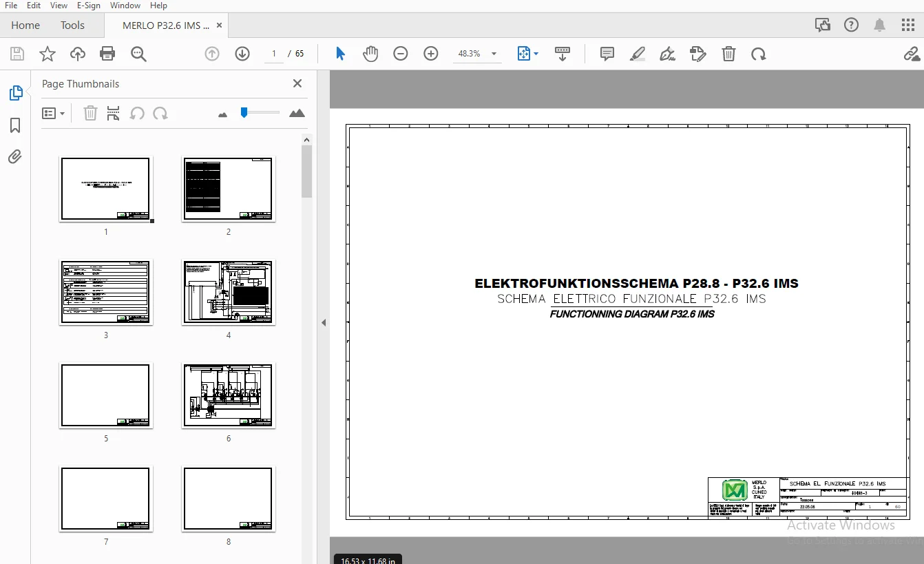This screenshot has width=924, height=564.
Task: Open the Help menu
Action: pos(158,6)
